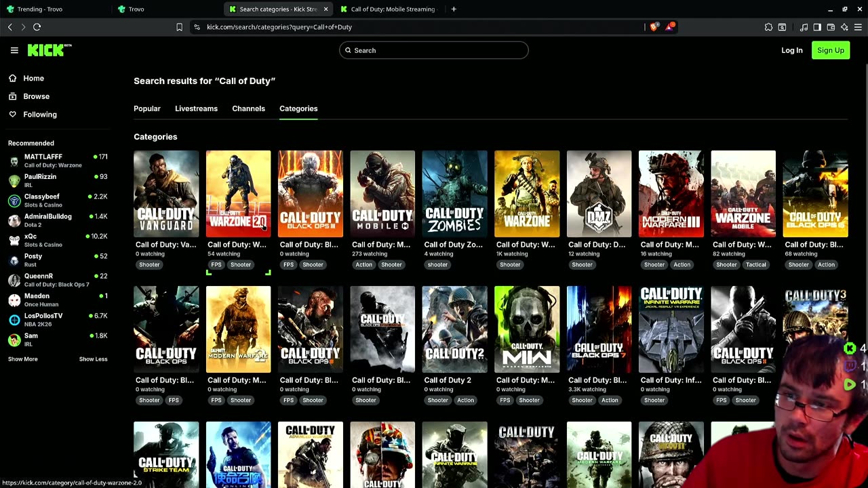
Task: Open the Call of Duty Zombies thumbnail
Action: 454,194
